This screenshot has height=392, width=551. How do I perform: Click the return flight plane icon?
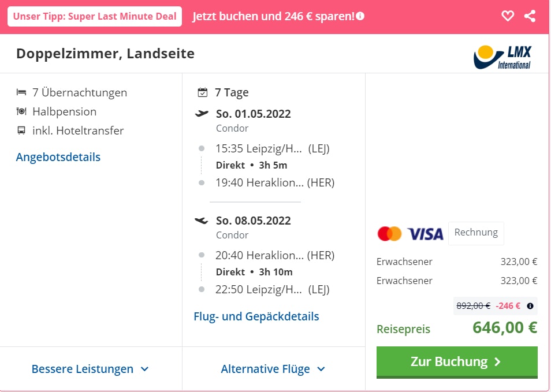202,221
